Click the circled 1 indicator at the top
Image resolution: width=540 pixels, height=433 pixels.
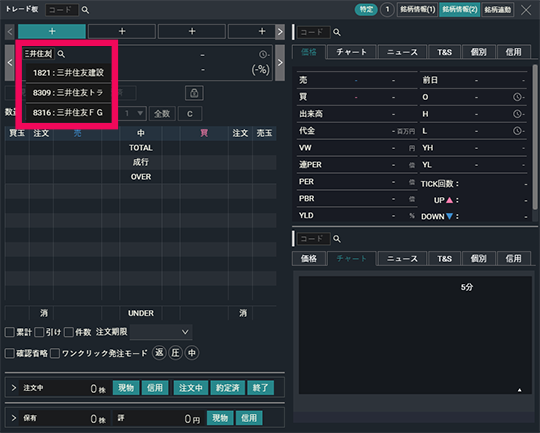[387, 10]
